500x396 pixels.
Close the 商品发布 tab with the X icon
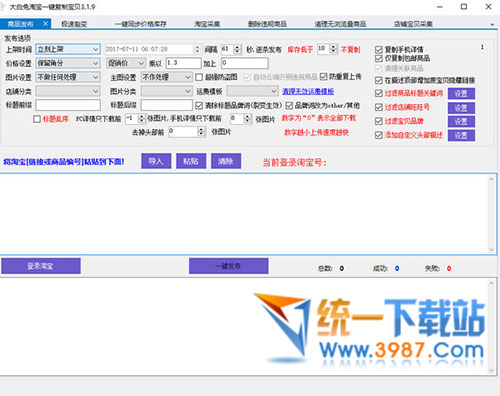(x=46, y=24)
